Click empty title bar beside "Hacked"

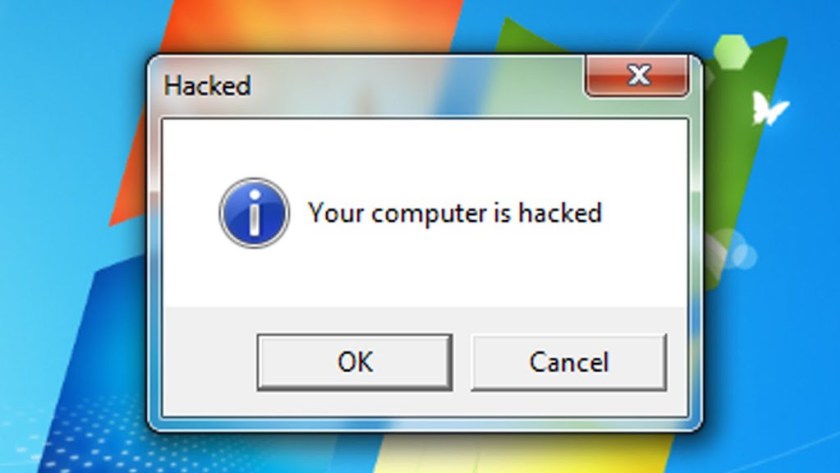[x=418, y=86]
